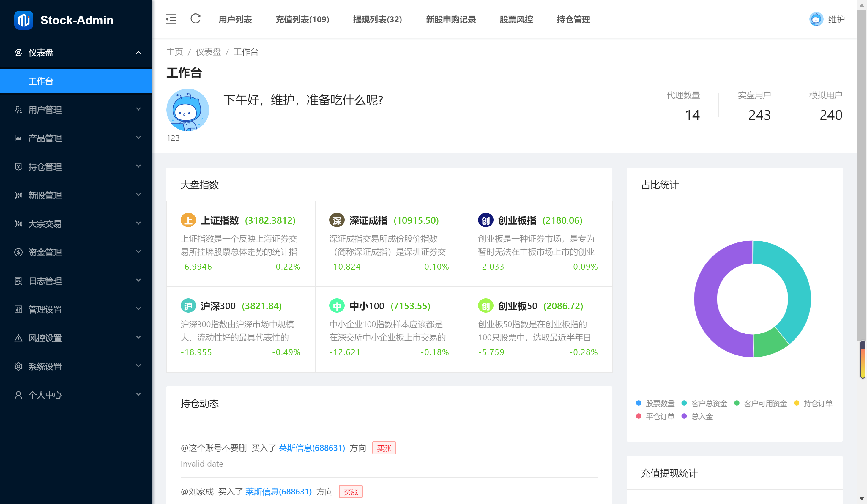Click the 主页 breadcrumb link
Viewport: 867px width, 504px height.
point(174,52)
